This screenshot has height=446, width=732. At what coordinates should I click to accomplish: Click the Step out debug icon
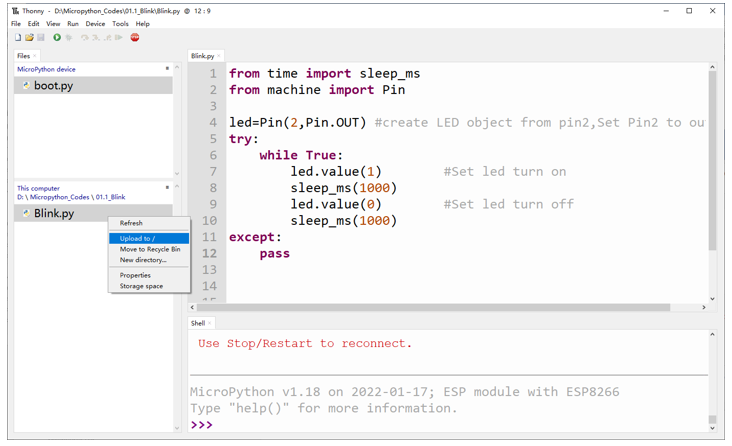point(107,37)
